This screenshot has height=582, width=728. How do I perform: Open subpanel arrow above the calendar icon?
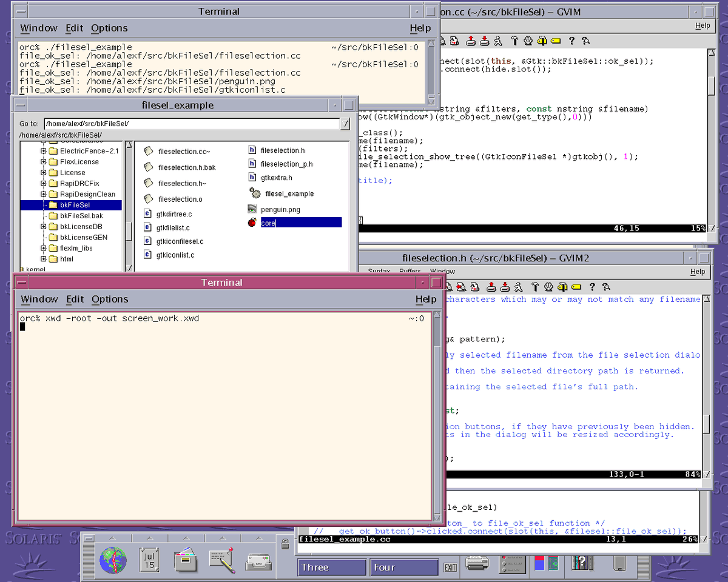pyautogui.click(x=149, y=538)
